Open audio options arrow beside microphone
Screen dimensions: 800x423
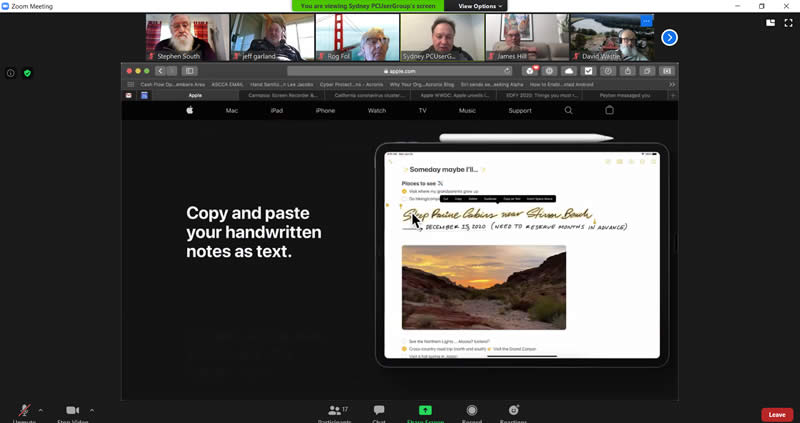click(41, 410)
